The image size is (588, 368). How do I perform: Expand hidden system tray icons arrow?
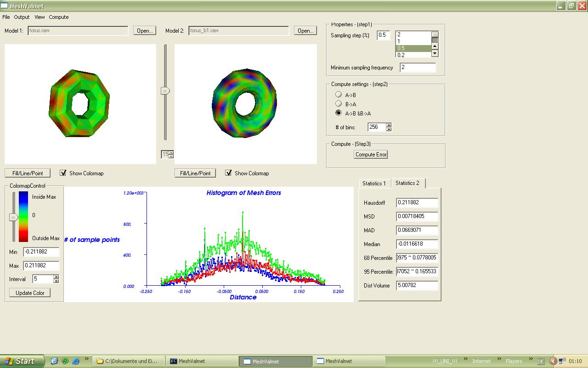[553, 361]
